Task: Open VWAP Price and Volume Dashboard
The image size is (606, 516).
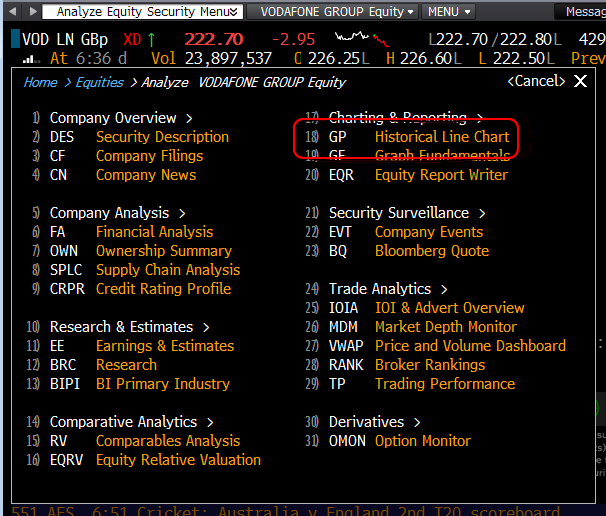Action: coord(447,346)
